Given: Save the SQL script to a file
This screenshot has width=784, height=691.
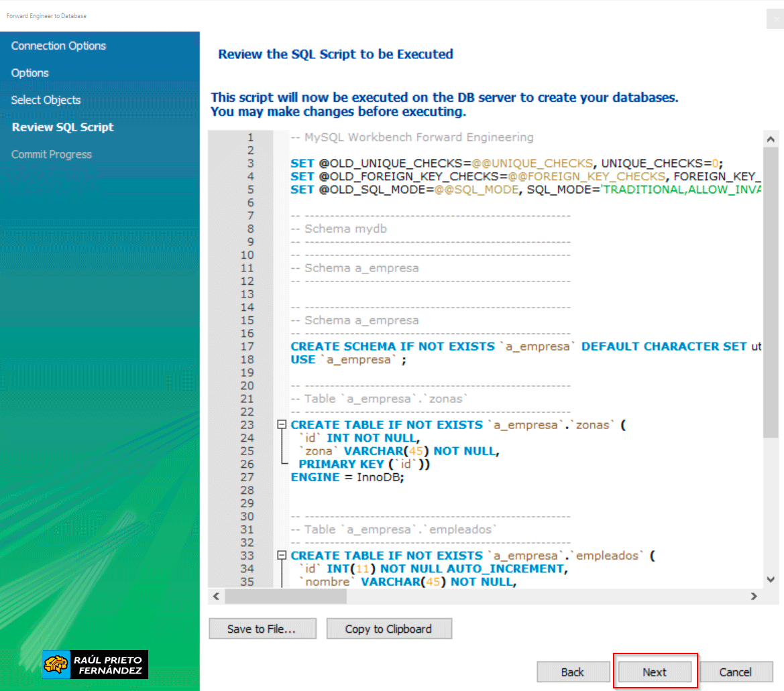Looking at the screenshot, I should [x=262, y=629].
